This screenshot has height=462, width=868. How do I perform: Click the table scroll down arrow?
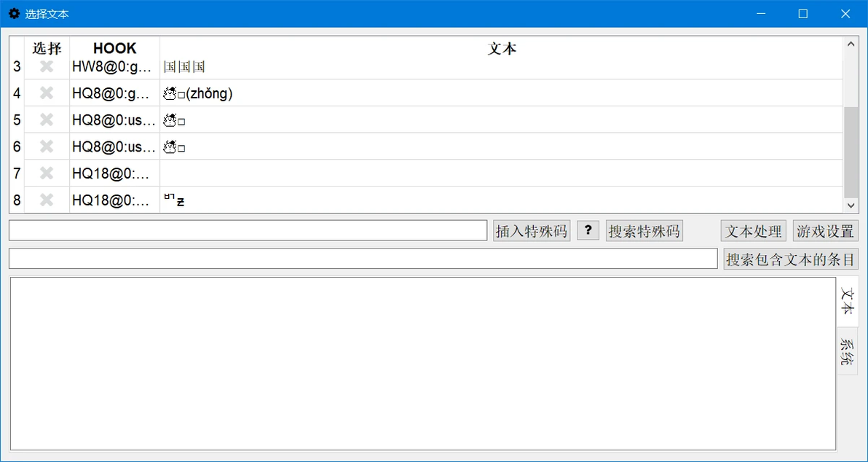click(x=851, y=205)
